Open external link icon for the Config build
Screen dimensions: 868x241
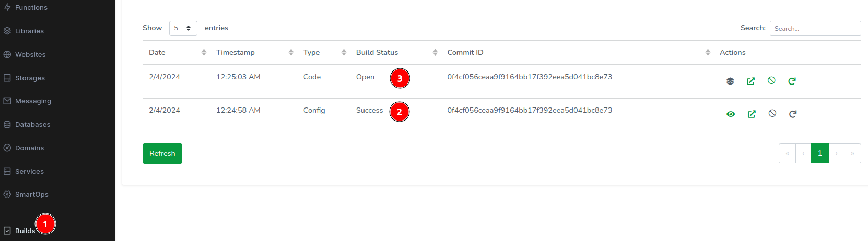(x=752, y=114)
